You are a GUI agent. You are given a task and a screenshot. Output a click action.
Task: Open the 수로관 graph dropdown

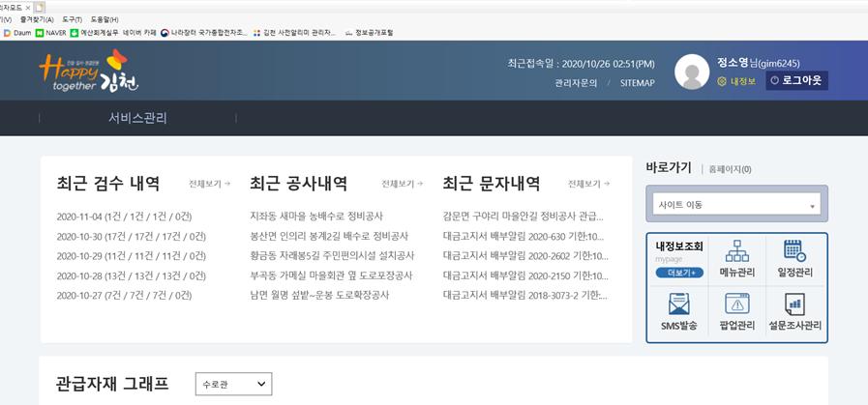coord(233,384)
